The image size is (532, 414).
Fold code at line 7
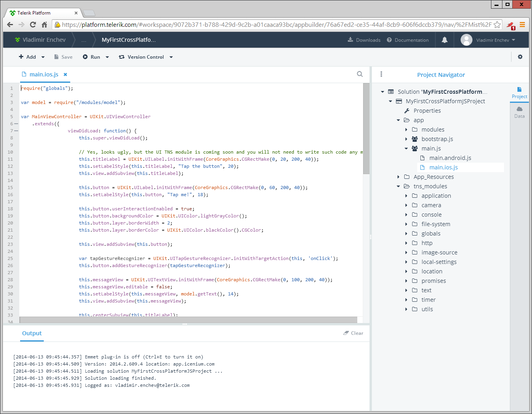coord(16,131)
